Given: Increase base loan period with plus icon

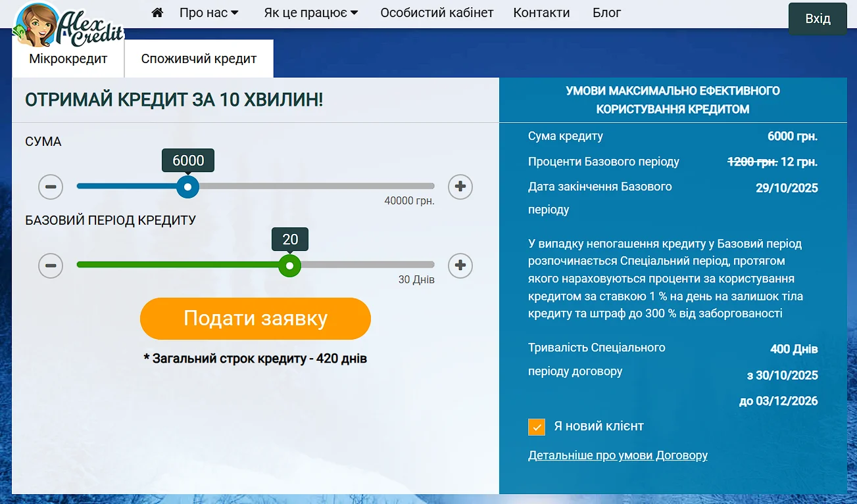Looking at the screenshot, I should click(x=460, y=265).
